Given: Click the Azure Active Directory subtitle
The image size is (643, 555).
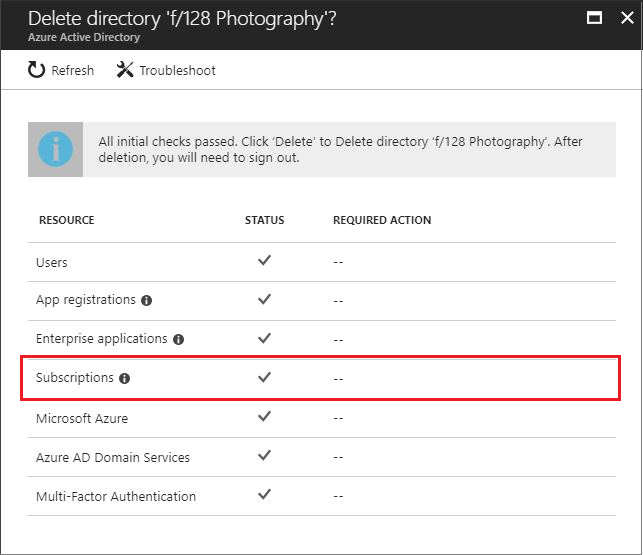Looking at the screenshot, I should (84, 37).
